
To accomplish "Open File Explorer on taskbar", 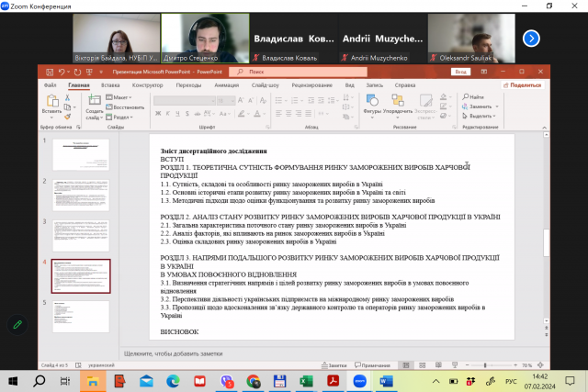I will coord(93,382).
